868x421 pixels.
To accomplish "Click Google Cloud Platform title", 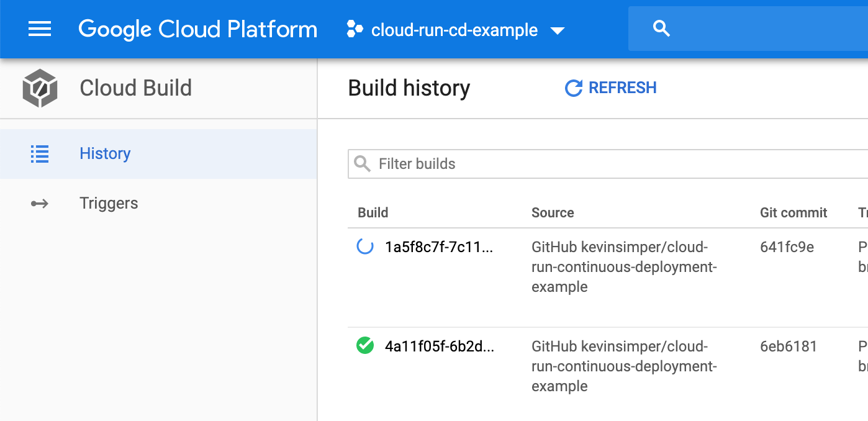I will (x=198, y=29).
